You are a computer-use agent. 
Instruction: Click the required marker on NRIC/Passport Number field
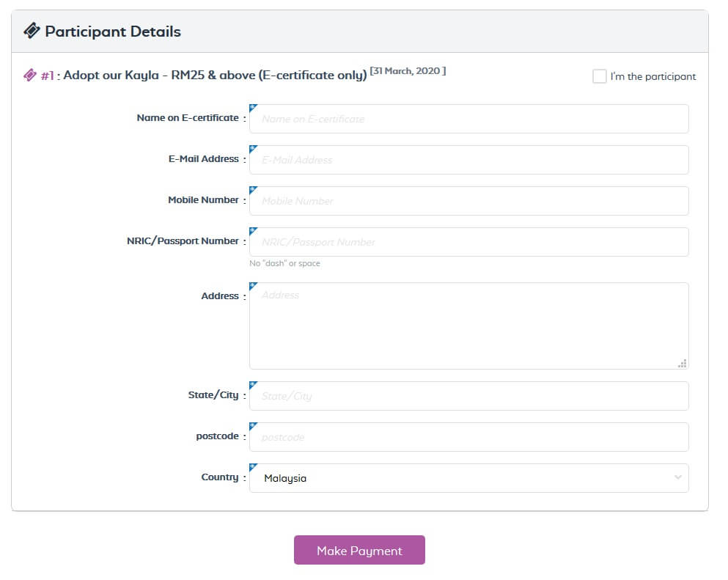point(254,232)
